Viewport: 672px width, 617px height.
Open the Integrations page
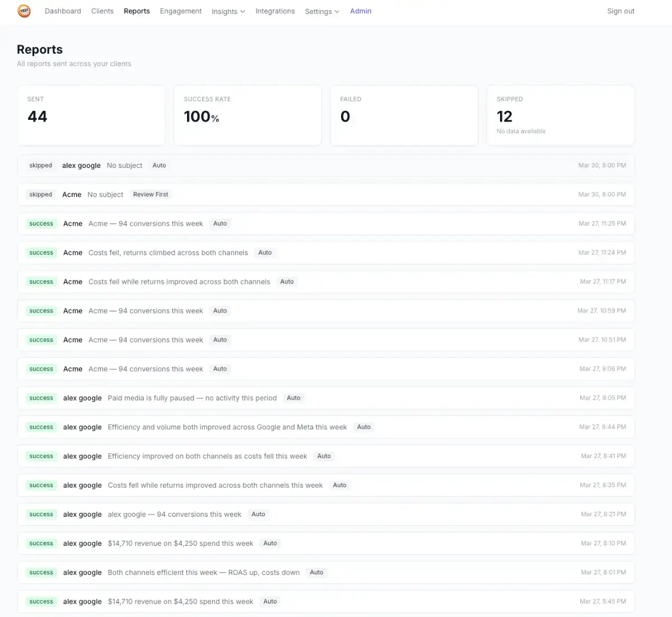click(x=275, y=11)
